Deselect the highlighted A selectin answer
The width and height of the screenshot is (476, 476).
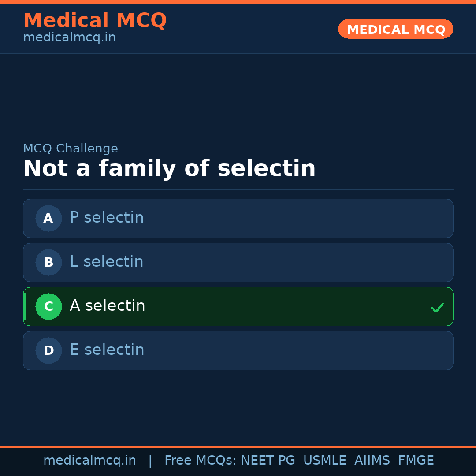(238, 306)
